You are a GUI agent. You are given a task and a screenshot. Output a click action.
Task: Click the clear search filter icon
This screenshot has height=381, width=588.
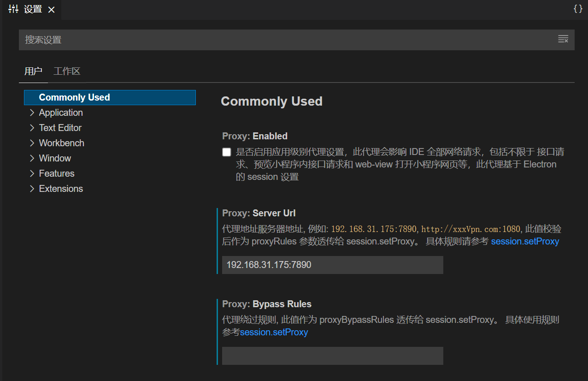pyautogui.click(x=563, y=39)
